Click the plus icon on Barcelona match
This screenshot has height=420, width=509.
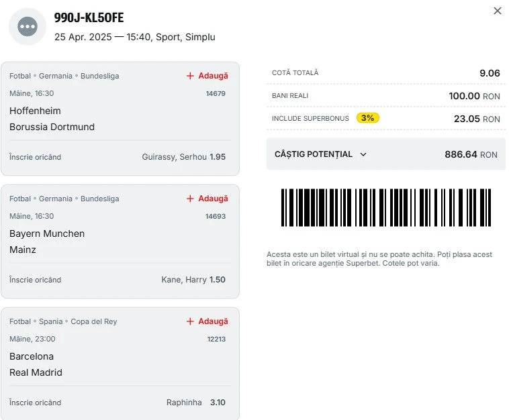[190, 321]
